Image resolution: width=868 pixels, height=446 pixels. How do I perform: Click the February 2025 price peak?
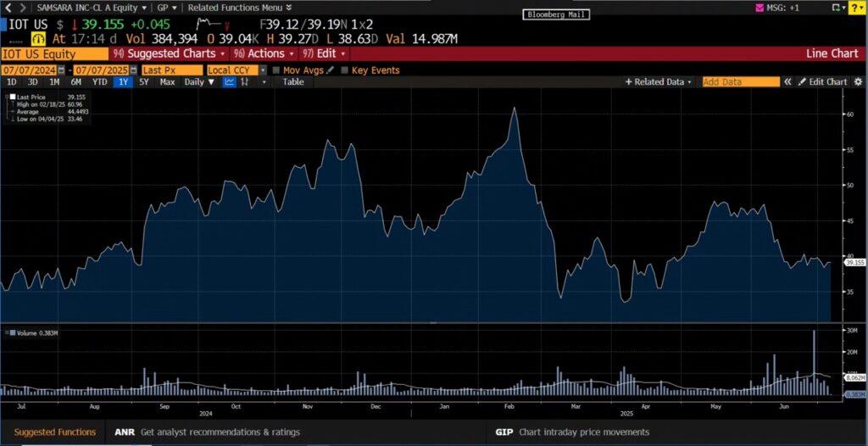click(515, 108)
